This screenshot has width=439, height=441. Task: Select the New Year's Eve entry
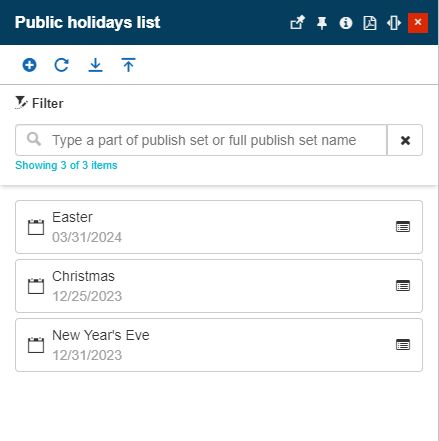click(x=219, y=345)
